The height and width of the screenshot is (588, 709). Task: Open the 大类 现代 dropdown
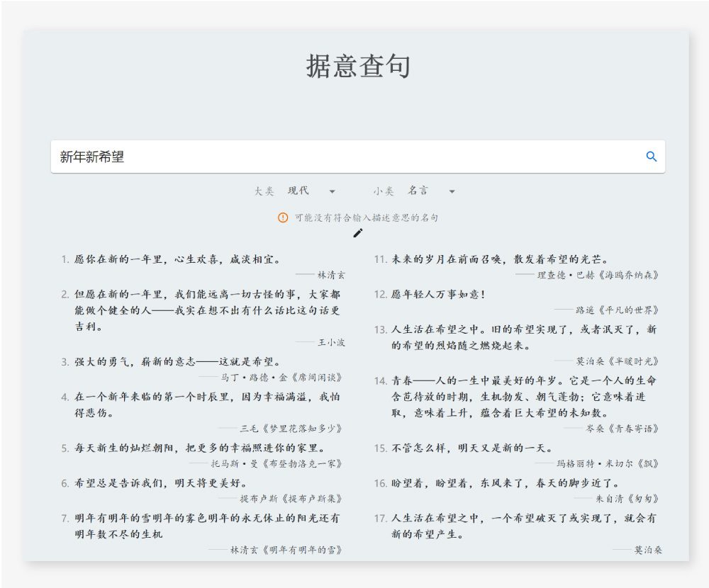pyautogui.click(x=311, y=191)
